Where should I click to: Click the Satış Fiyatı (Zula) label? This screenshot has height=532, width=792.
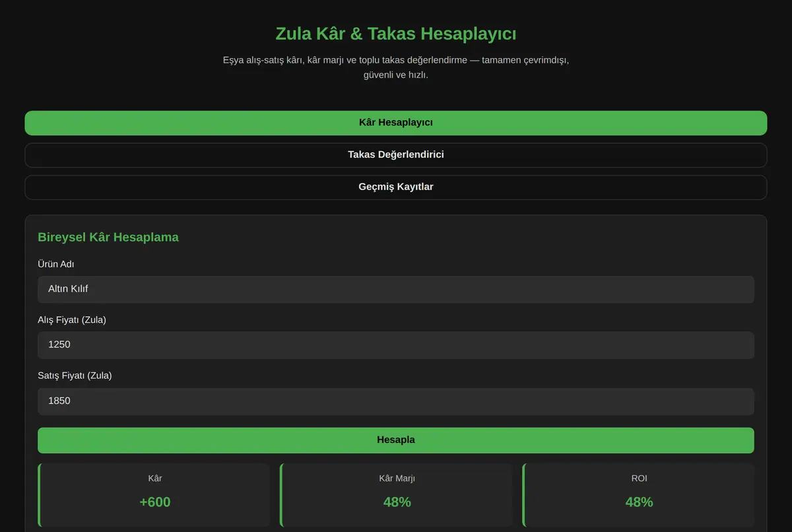coord(75,376)
